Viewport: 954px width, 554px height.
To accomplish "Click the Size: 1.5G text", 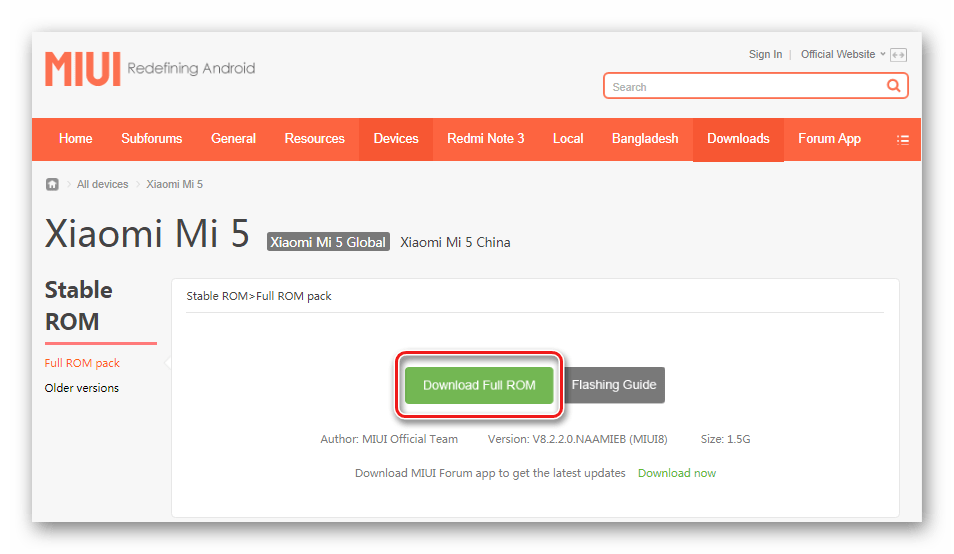I will [x=725, y=439].
